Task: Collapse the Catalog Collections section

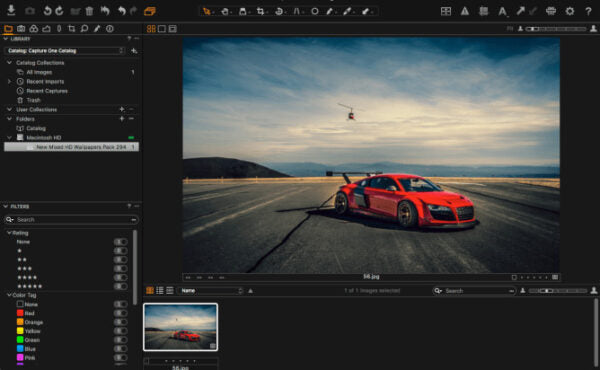Action: tap(9, 62)
